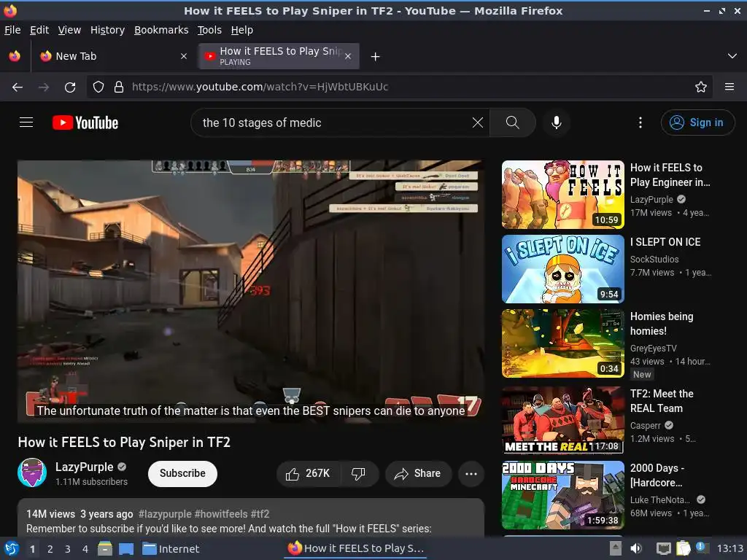
Task: Open a new tab with plus
Action: 375,57
